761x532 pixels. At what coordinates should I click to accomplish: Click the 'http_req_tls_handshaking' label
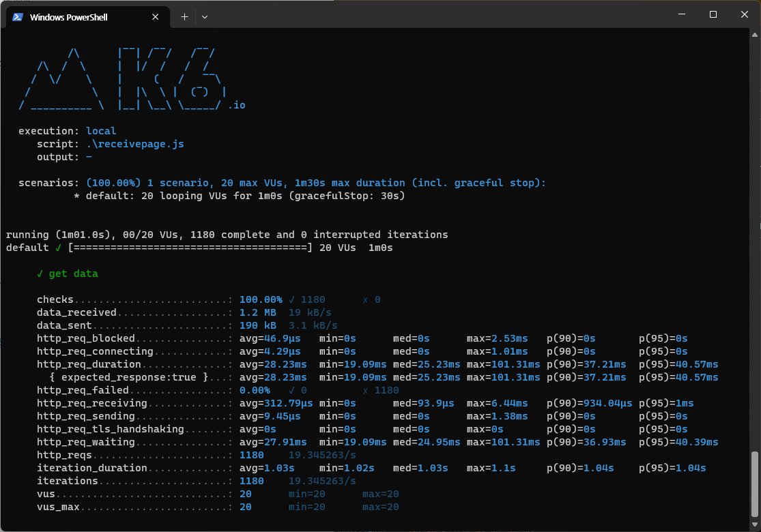click(111, 429)
